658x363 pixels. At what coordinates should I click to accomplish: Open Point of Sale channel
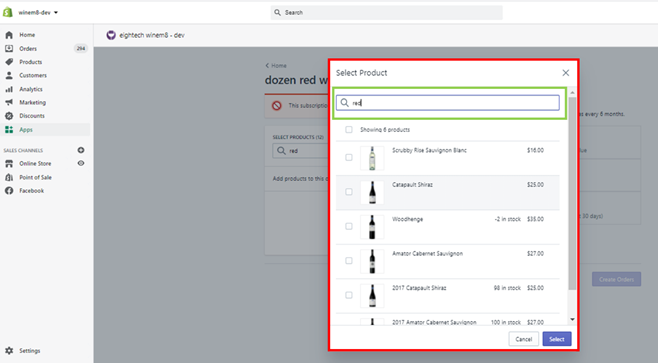point(35,177)
